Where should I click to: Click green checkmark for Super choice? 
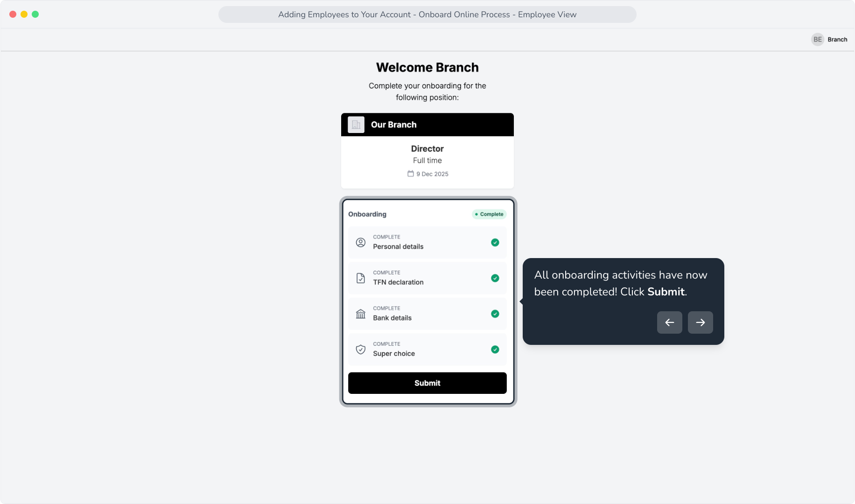pos(495,349)
